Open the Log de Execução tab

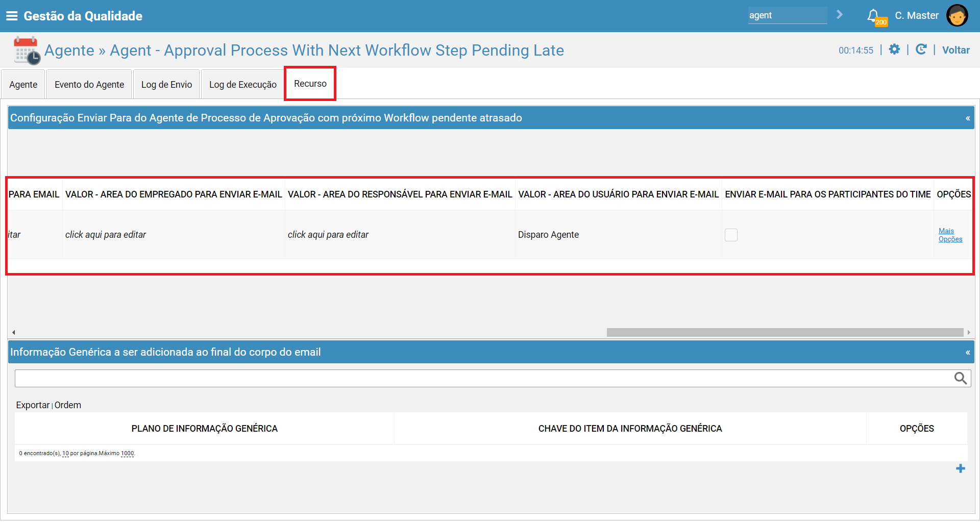click(243, 84)
